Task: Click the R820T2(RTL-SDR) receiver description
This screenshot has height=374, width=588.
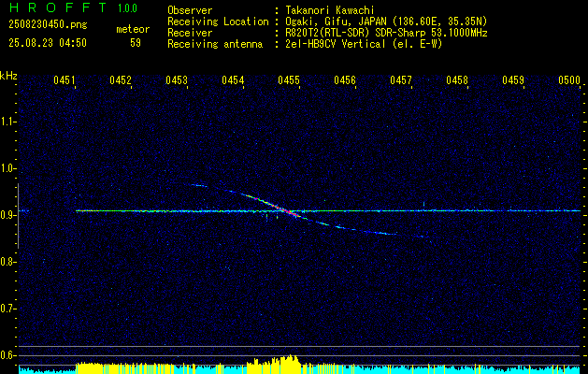Action: [386, 33]
